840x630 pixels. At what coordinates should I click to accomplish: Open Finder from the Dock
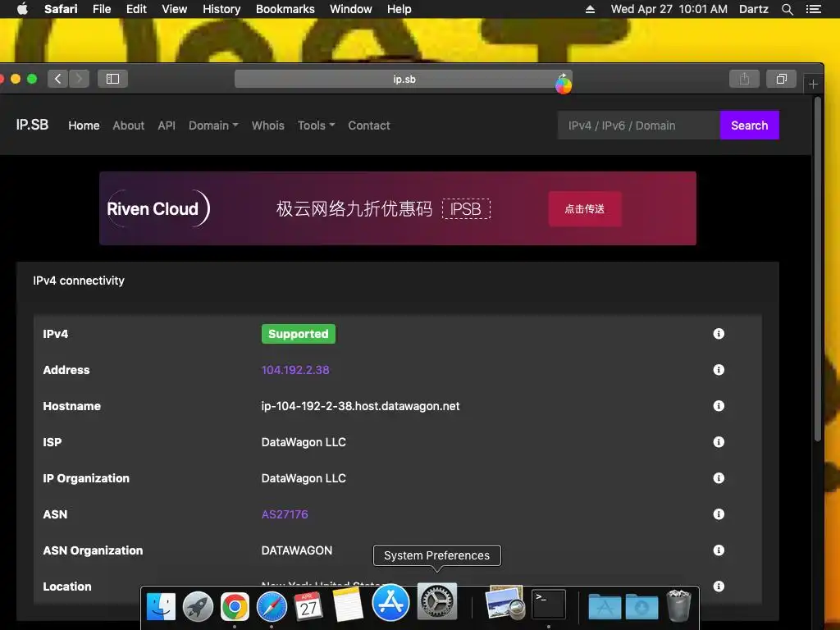pyautogui.click(x=161, y=606)
